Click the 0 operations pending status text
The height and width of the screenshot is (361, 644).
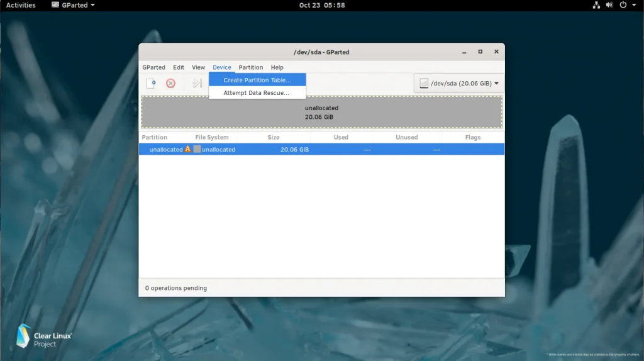(x=176, y=288)
